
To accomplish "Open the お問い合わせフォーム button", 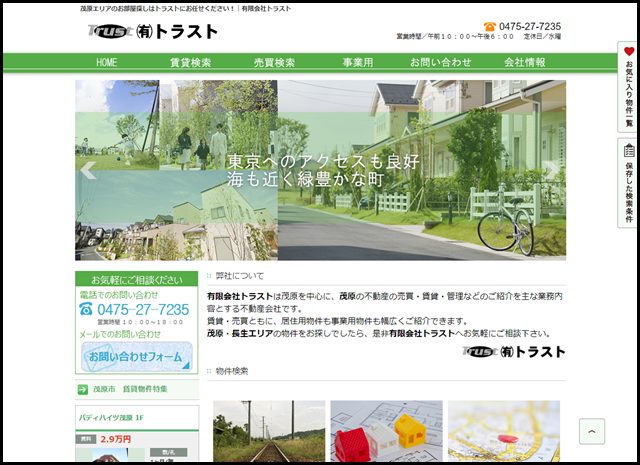I will (137, 357).
